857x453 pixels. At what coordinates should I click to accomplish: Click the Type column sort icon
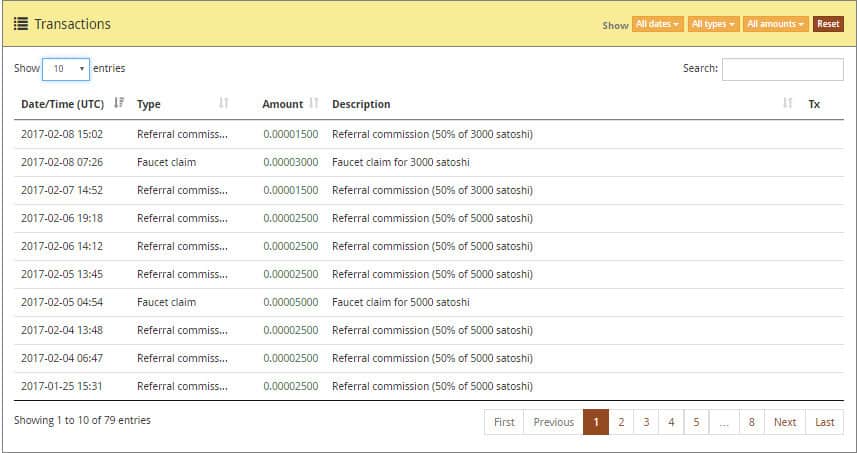[223, 103]
